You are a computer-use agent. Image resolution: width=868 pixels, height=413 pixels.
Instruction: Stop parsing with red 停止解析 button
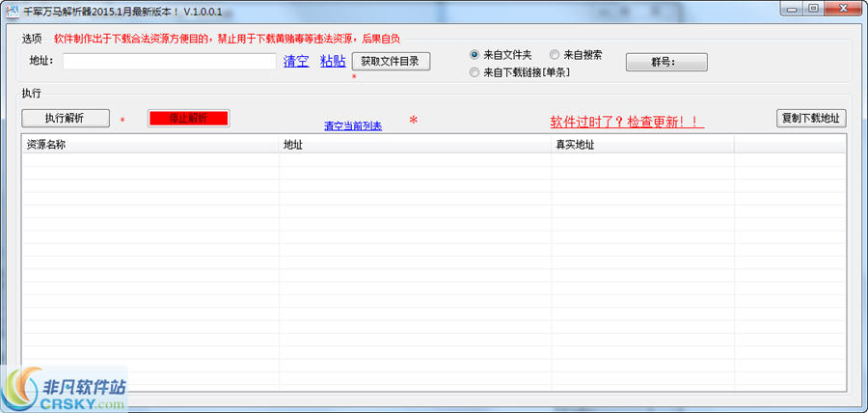tap(189, 118)
